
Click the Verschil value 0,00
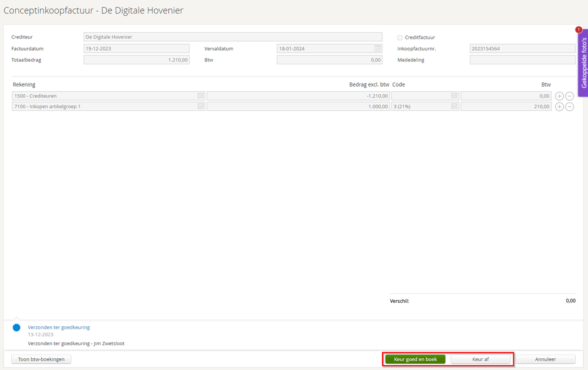tap(570, 300)
